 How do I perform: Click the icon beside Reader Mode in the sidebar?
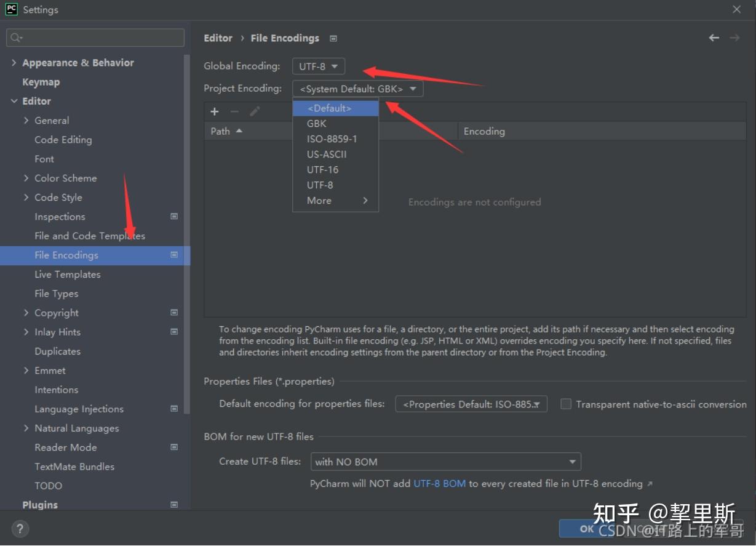(174, 447)
